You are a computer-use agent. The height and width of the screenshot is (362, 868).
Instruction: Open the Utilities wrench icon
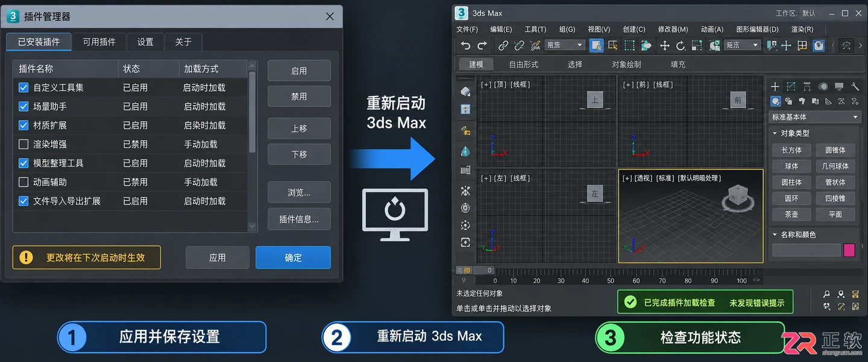pos(855,87)
